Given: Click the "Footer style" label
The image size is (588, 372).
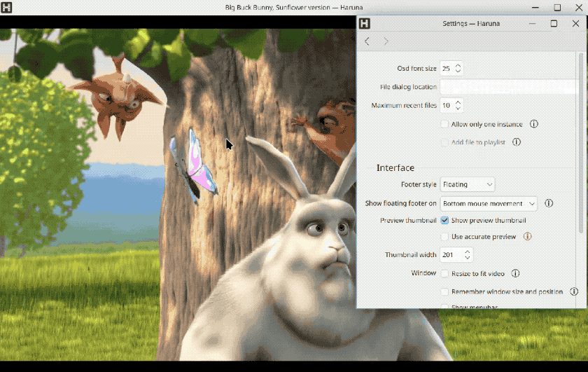Looking at the screenshot, I should pos(419,184).
